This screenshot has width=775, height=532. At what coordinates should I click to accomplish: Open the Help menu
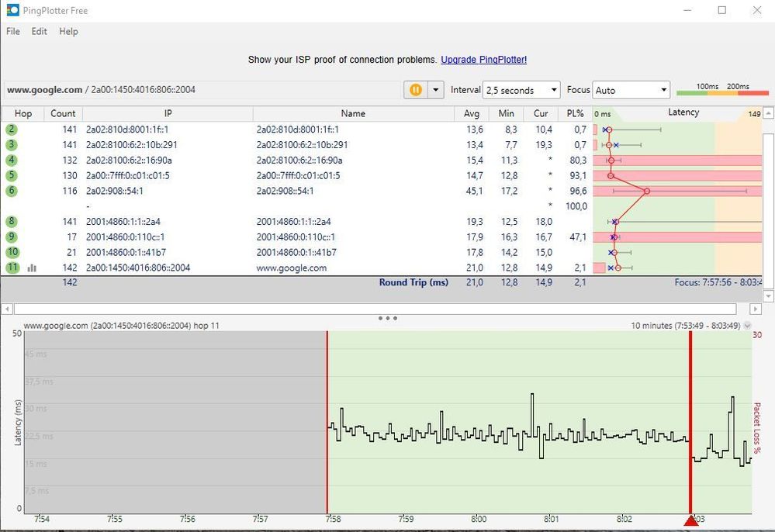(68, 32)
